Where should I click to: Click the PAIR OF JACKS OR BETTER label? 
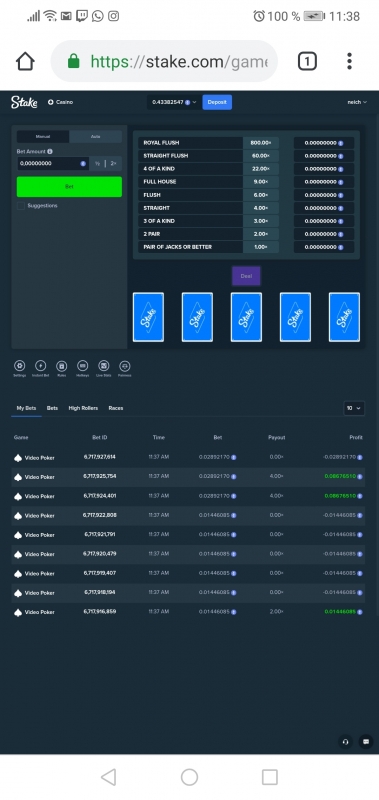pyautogui.click(x=178, y=247)
